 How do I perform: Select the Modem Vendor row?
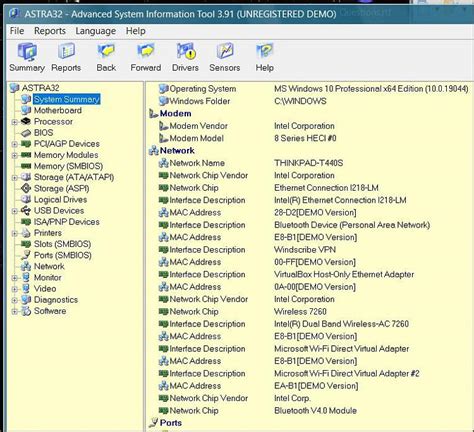(x=247, y=126)
